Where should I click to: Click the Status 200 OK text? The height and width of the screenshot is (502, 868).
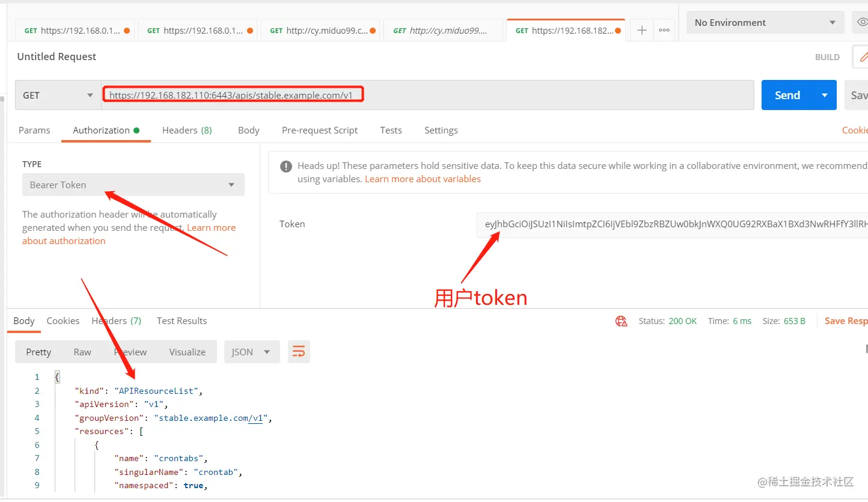pyautogui.click(x=668, y=321)
